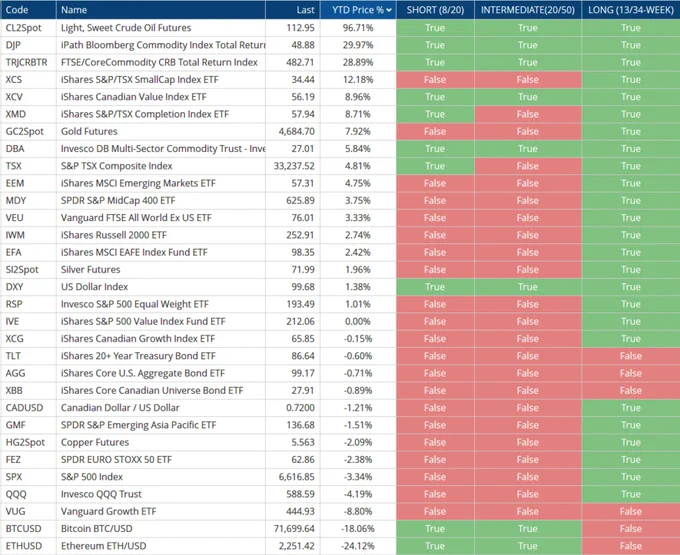Select the 6,616.85 last value

tap(297, 477)
